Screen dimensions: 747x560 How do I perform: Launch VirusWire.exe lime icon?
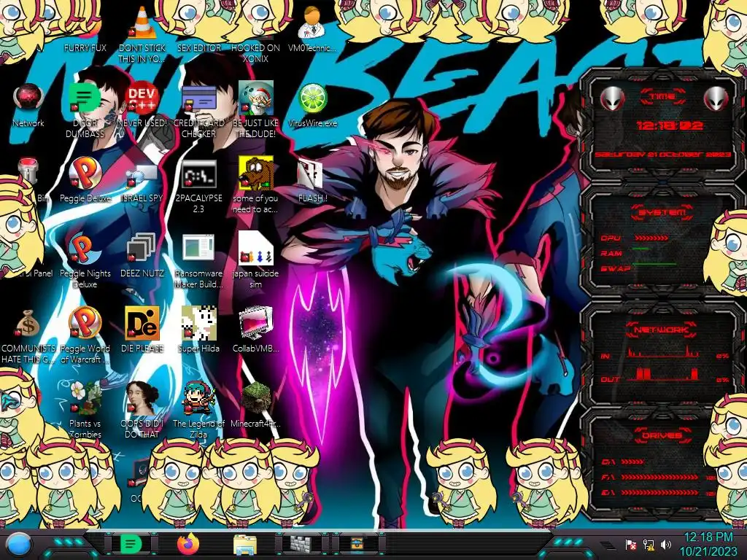tap(312, 98)
